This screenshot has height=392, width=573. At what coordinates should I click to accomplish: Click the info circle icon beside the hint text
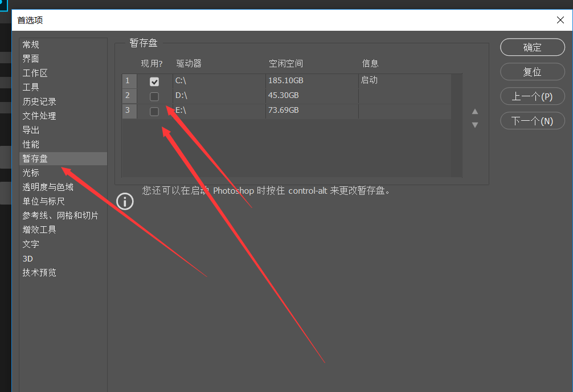tap(125, 202)
